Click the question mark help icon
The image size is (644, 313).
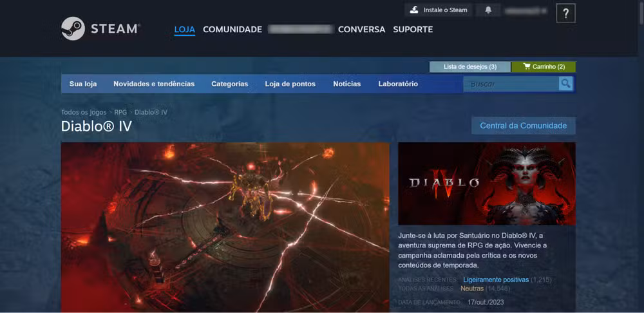565,13
